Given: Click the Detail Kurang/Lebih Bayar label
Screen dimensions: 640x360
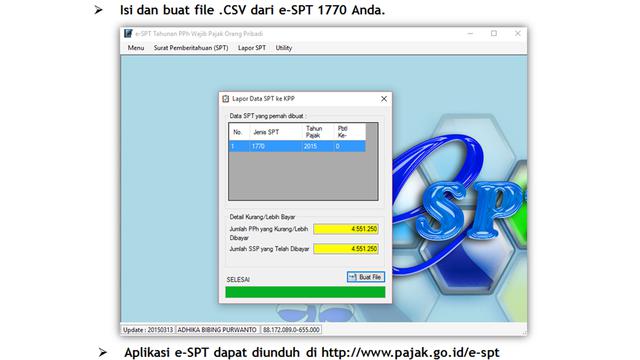Looking at the screenshot, I should pyautogui.click(x=262, y=217).
